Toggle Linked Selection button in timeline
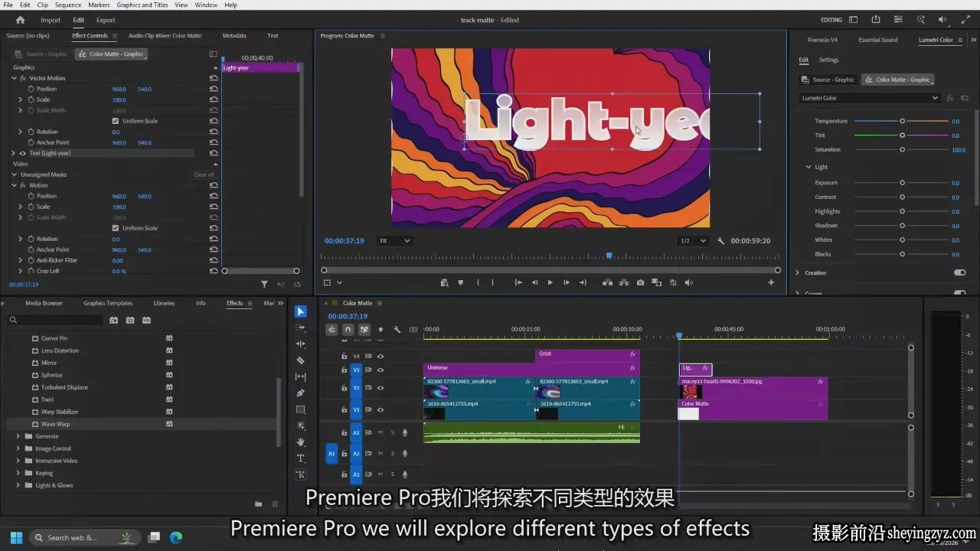Image resolution: width=980 pixels, height=551 pixels. click(x=364, y=330)
